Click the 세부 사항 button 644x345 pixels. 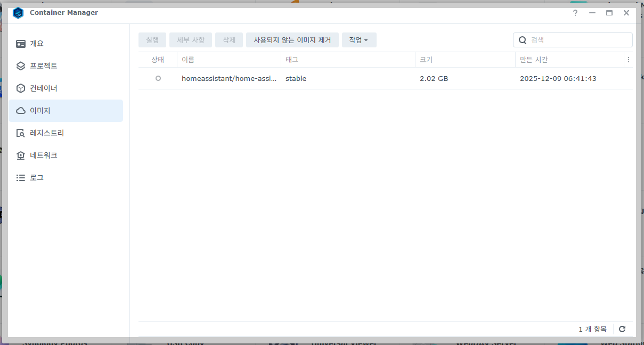click(191, 40)
